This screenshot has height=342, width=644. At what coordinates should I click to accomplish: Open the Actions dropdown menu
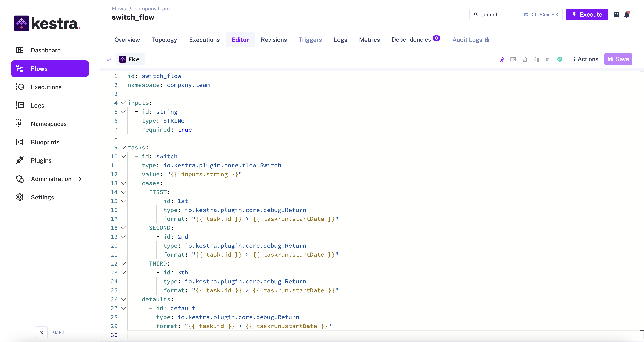click(x=586, y=59)
